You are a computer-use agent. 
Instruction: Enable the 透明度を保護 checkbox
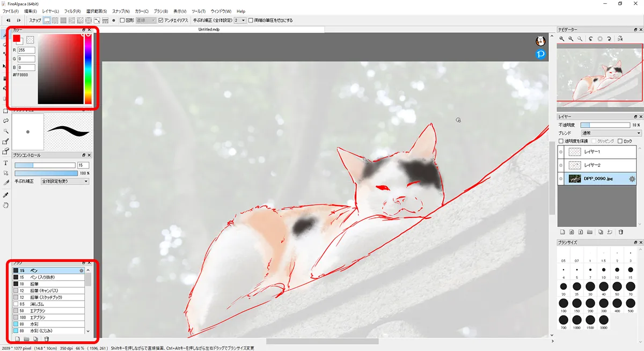561,141
